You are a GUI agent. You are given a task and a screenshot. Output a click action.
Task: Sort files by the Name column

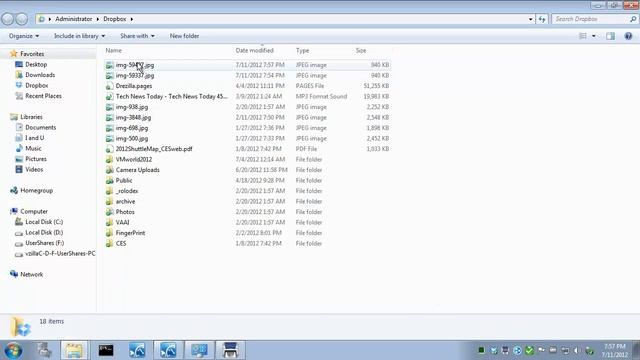point(113,50)
